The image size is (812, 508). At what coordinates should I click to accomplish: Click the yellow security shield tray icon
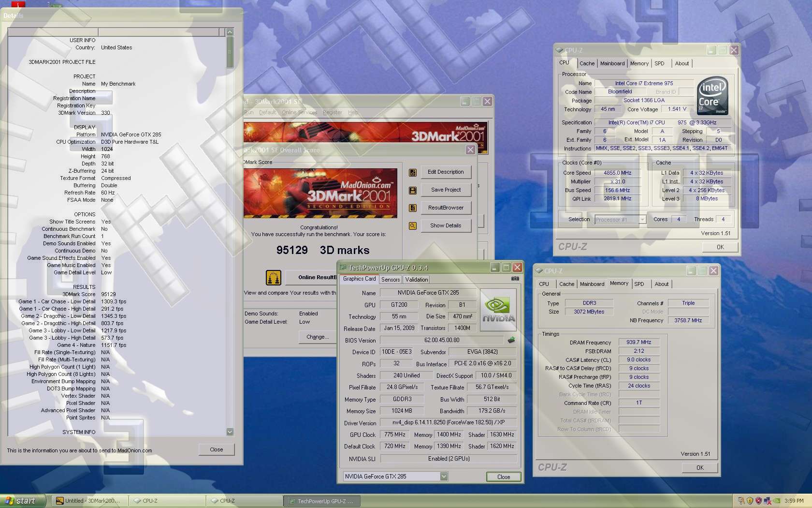[x=750, y=501]
